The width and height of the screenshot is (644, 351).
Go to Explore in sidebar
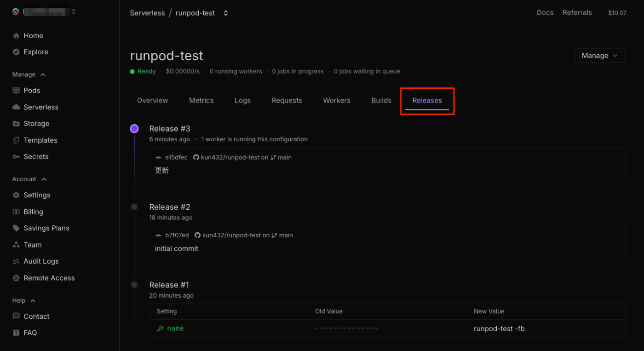coord(36,52)
